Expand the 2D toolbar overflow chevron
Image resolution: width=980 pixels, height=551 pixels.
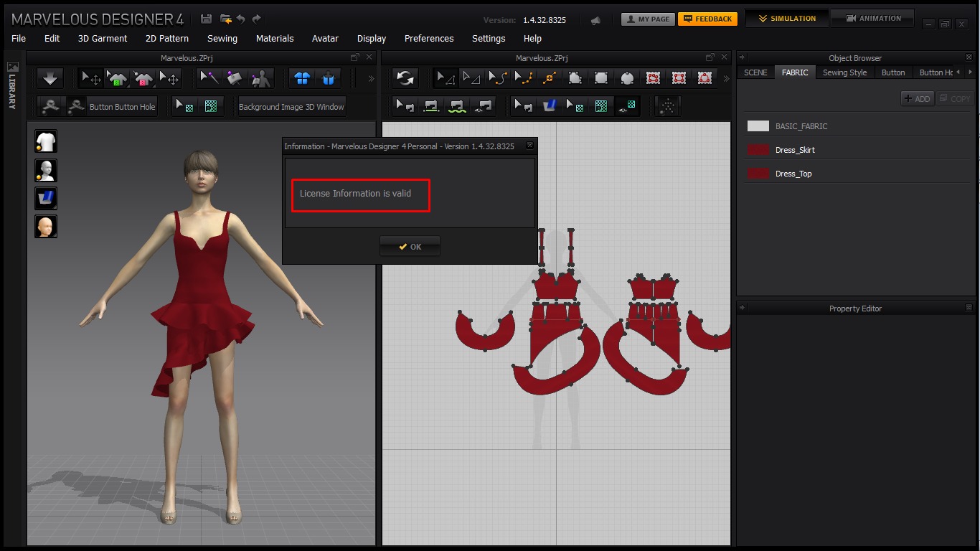point(725,79)
